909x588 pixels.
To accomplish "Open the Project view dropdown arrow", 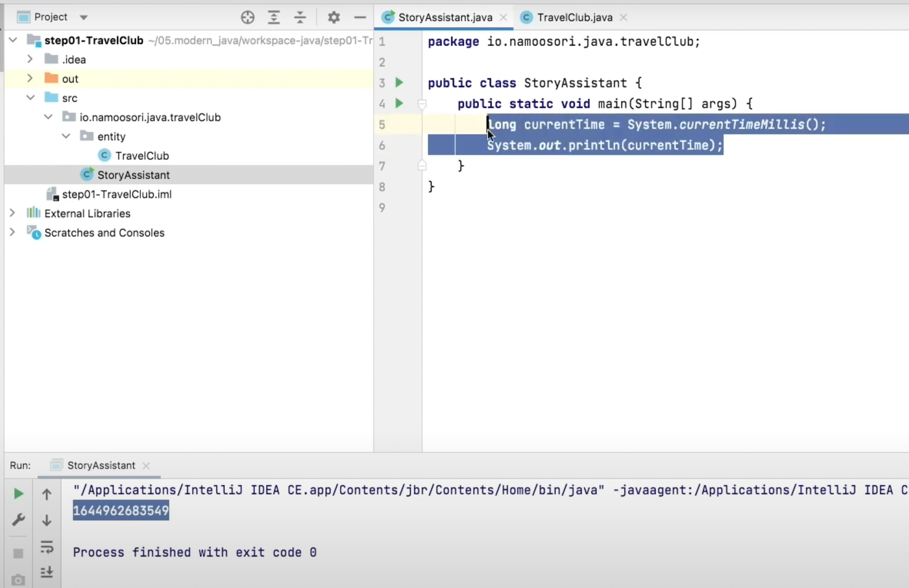I will (x=84, y=17).
